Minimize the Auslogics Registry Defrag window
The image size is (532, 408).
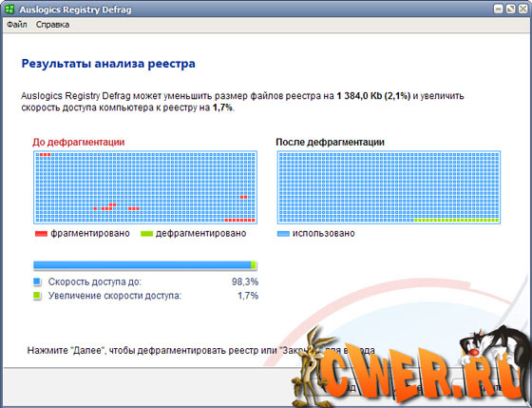pyautogui.click(x=498, y=9)
